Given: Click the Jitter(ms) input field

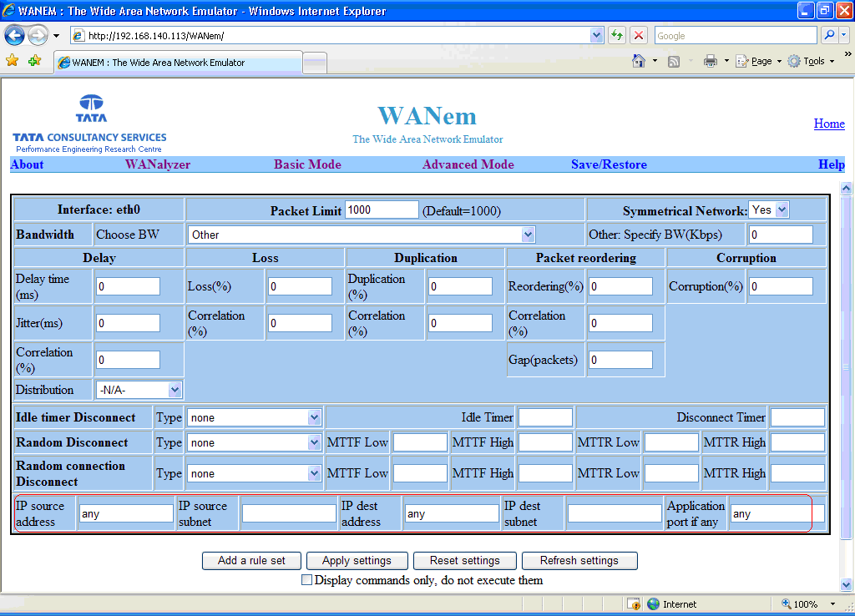Looking at the screenshot, I should coord(128,323).
